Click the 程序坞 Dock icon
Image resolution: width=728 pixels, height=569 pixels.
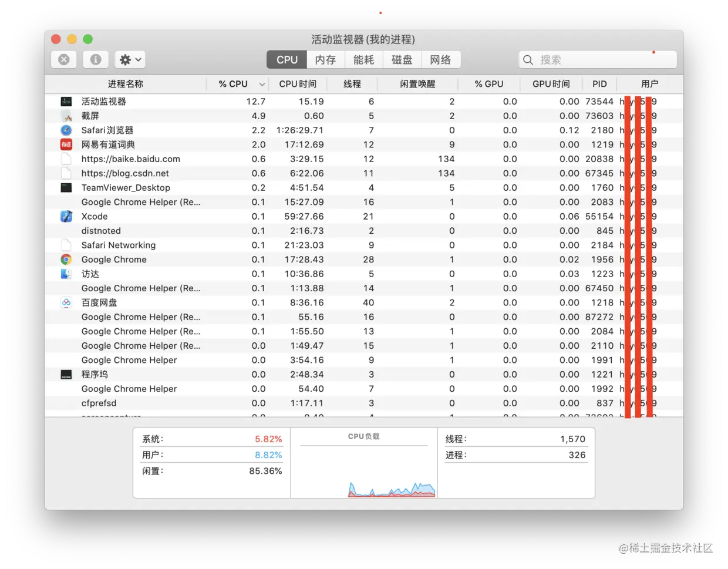coord(66,375)
